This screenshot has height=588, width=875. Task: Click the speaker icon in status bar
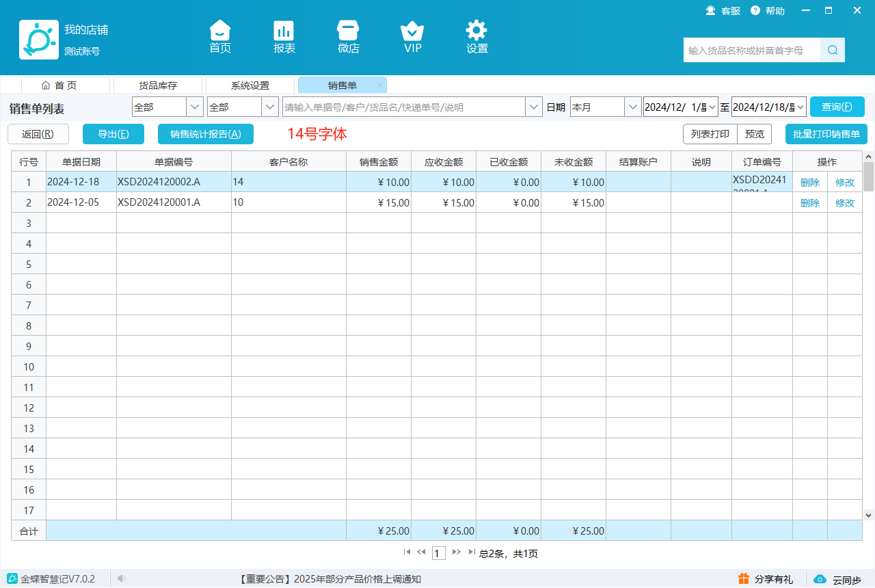[121, 578]
